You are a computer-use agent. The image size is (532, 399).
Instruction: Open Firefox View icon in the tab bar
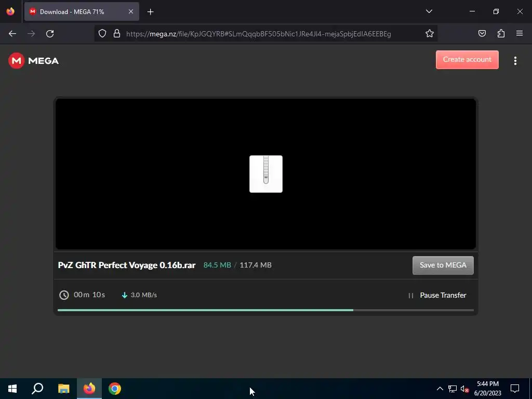point(10,11)
